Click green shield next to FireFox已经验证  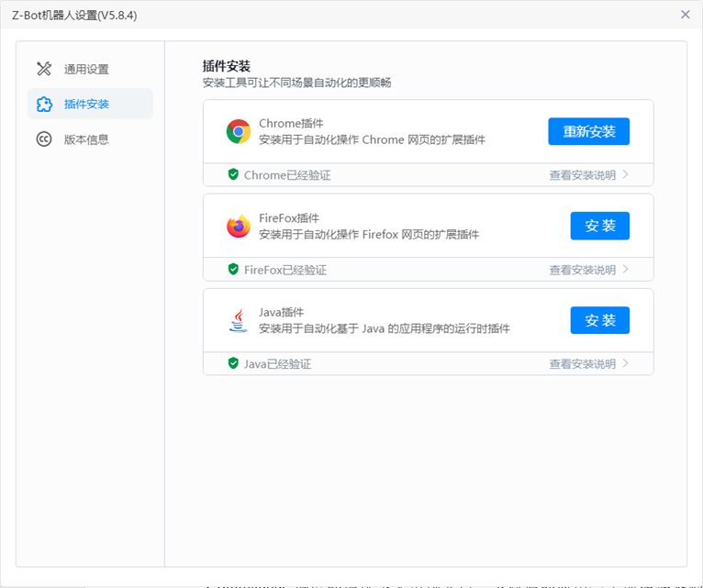(x=233, y=270)
